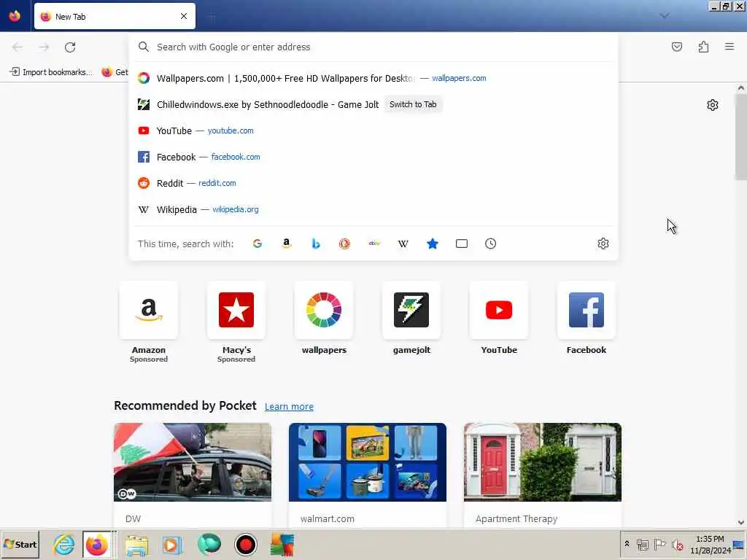747x560 pixels.
Task: Open the walmart.com article thumbnail
Action: pyautogui.click(x=368, y=462)
